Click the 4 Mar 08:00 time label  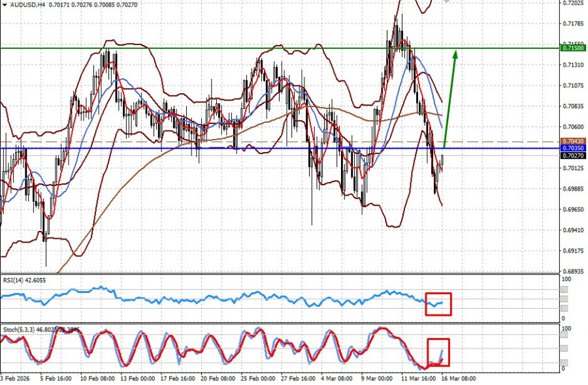(336, 378)
